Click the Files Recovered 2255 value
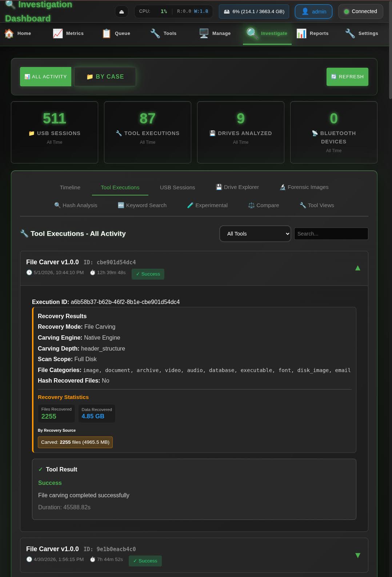 49,416
